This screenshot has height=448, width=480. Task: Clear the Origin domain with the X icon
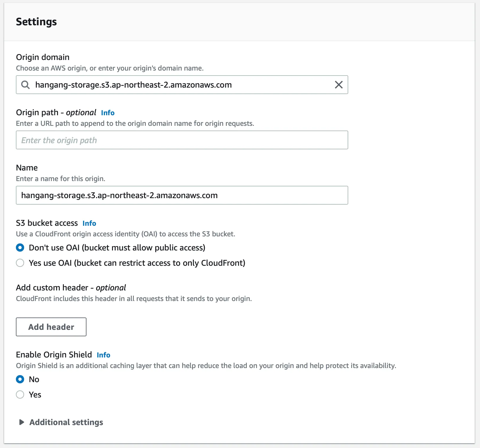pos(339,85)
